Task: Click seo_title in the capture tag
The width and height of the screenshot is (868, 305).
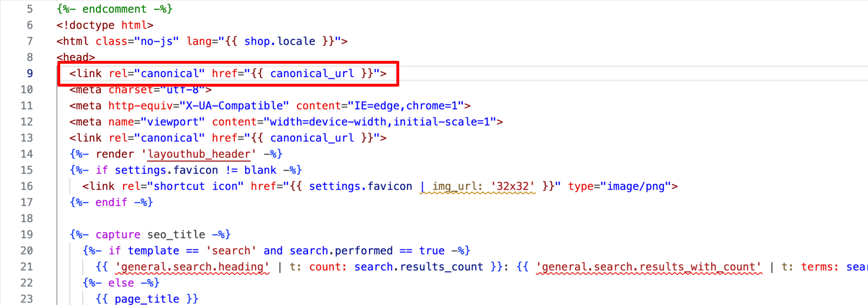Action: pyautogui.click(x=176, y=235)
